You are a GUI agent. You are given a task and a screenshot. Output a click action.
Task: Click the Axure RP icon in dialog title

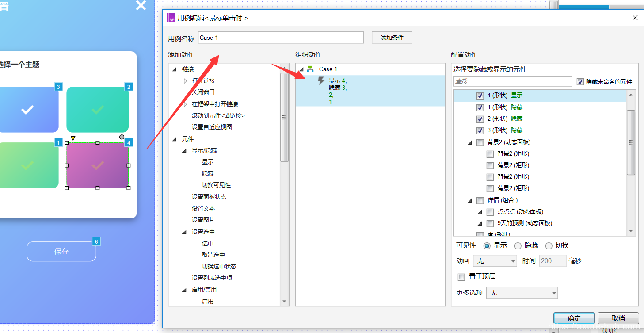[171, 18]
